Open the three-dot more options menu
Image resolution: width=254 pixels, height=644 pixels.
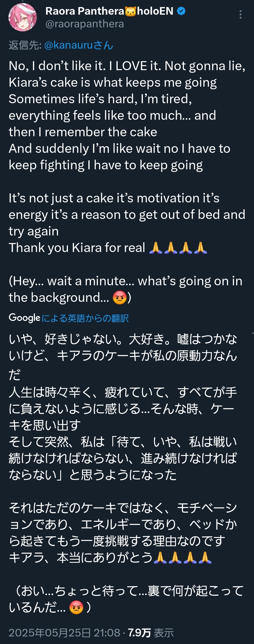pyautogui.click(x=240, y=14)
